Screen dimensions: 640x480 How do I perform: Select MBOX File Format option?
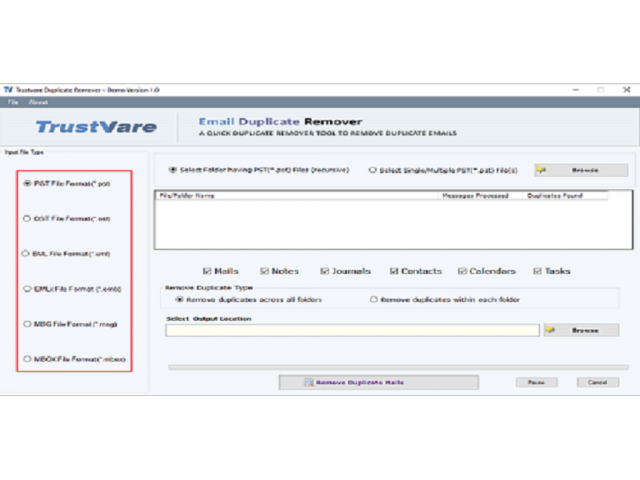pyautogui.click(x=27, y=359)
